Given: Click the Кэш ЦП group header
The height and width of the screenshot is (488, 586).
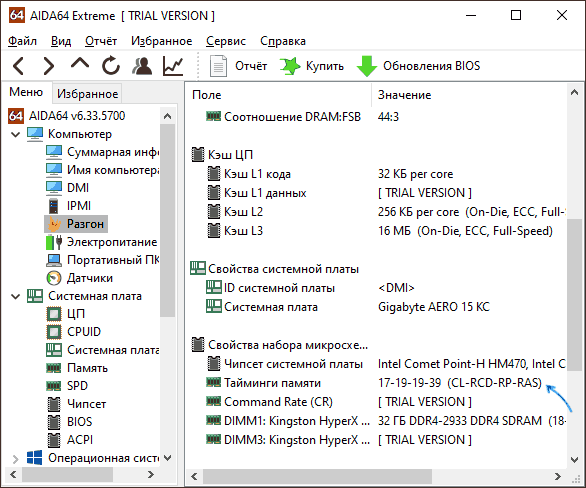Looking at the screenshot, I should click(x=222, y=155).
